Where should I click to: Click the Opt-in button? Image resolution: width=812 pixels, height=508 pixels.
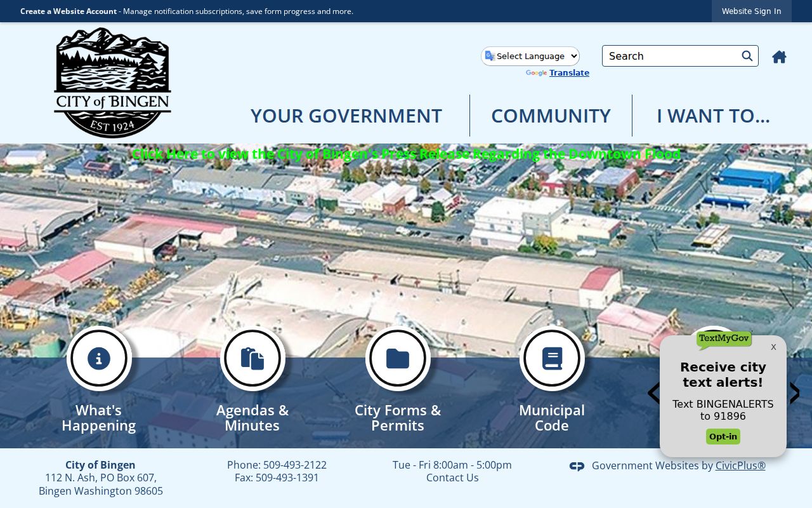[x=723, y=436]
